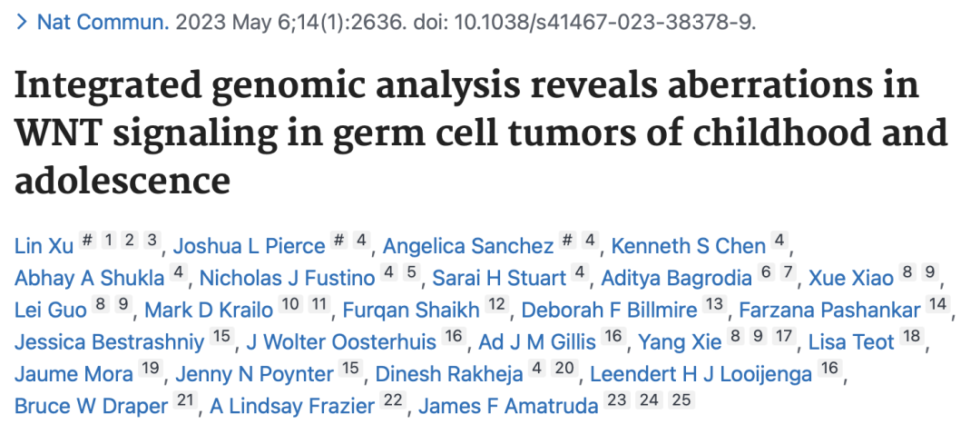Screen dimensions: 980x444
Task: Expand the Nat Commun journal chevron
Action: (23, 23)
